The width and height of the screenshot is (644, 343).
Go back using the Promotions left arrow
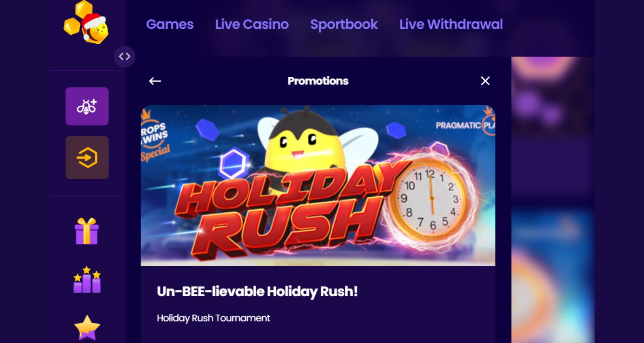click(x=155, y=81)
